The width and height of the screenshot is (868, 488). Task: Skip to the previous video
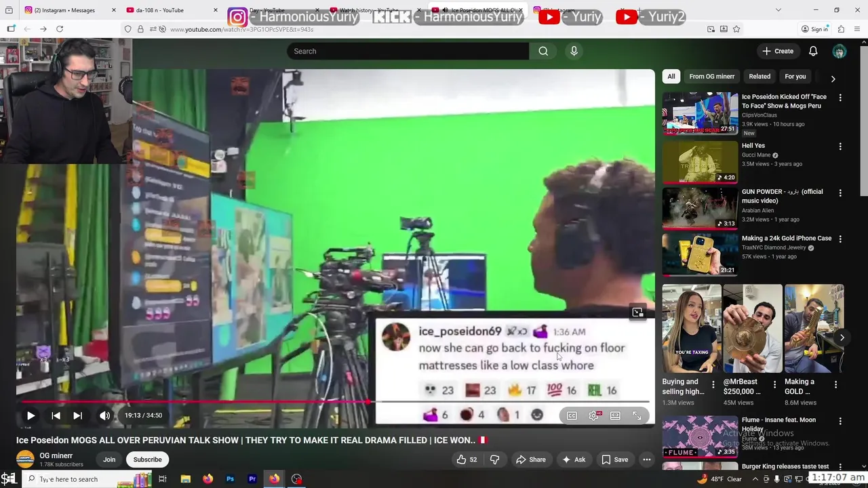point(56,415)
